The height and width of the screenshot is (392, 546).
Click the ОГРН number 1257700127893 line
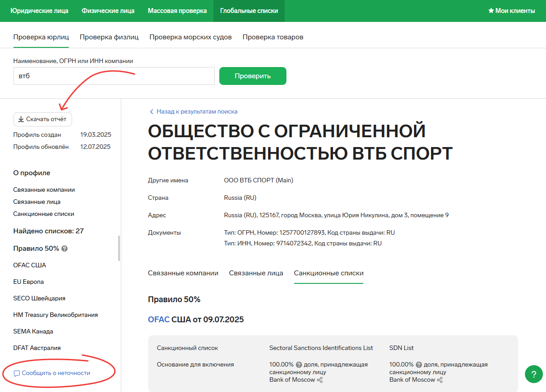(310, 233)
